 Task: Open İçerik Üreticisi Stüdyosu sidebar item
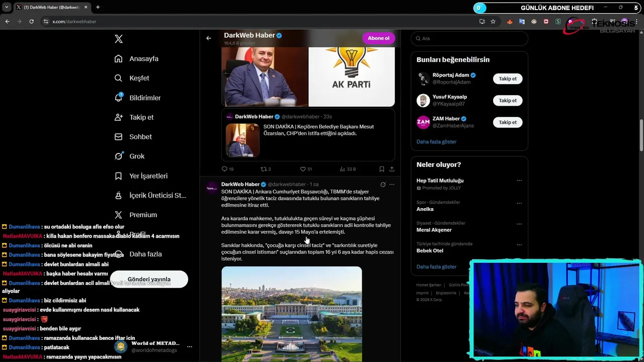[150, 196]
